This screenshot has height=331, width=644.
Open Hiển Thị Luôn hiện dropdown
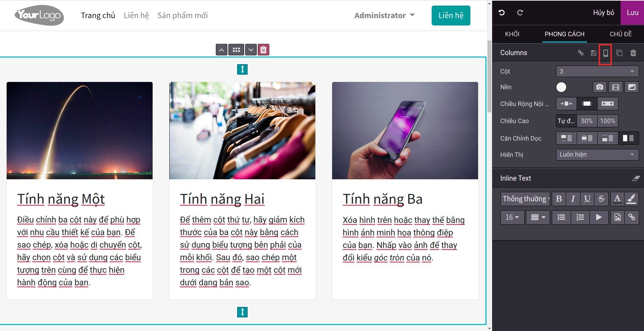coord(597,155)
